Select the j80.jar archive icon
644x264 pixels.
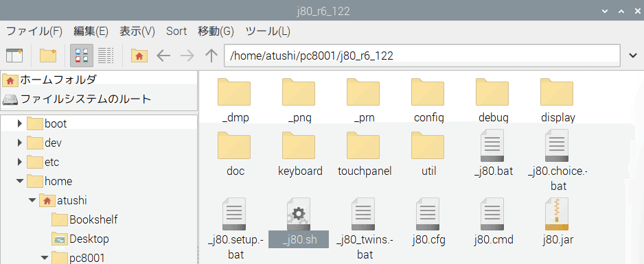click(557, 213)
